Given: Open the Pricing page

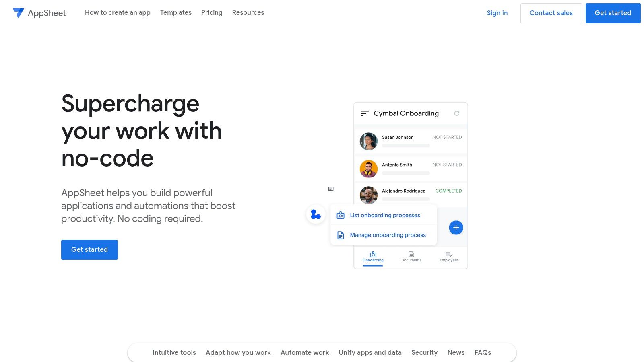Looking at the screenshot, I should (212, 12).
